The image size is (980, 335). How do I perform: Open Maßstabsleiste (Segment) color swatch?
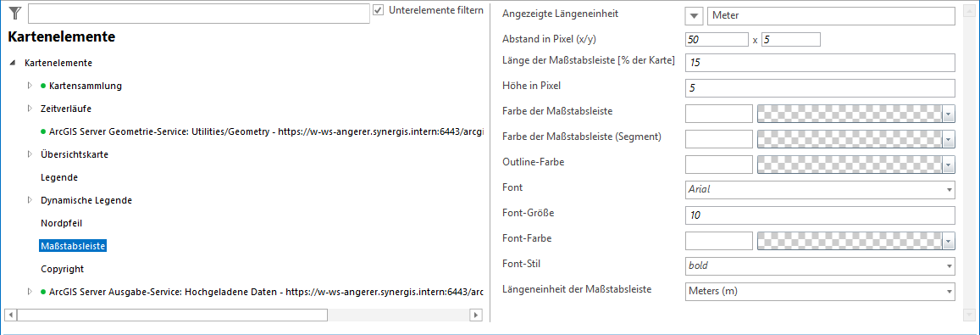[x=850, y=139]
